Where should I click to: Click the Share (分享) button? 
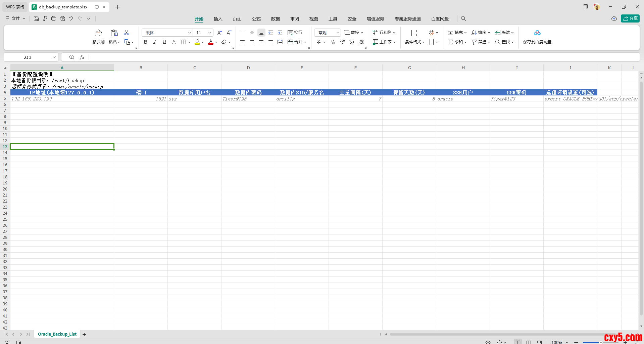[x=630, y=18]
